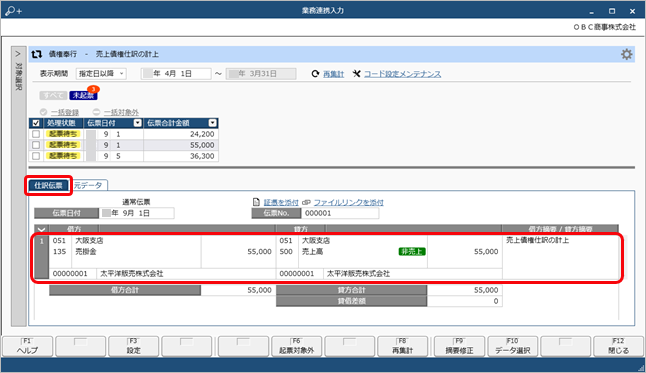This screenshot has width=646, height=373.
Task: Expand the 対象選択 side panel
Action: tap(18, 54)
